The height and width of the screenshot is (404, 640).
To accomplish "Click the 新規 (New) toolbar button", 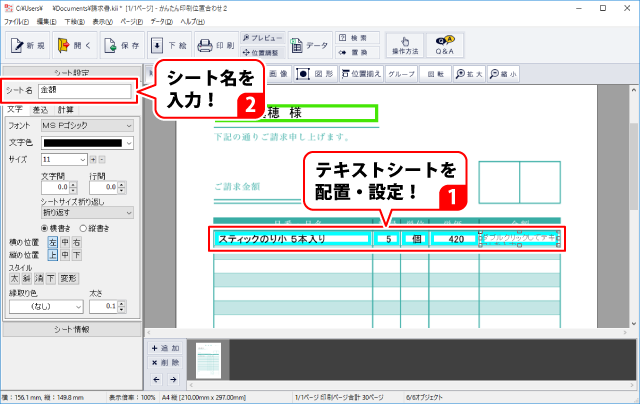I will 28,45.
